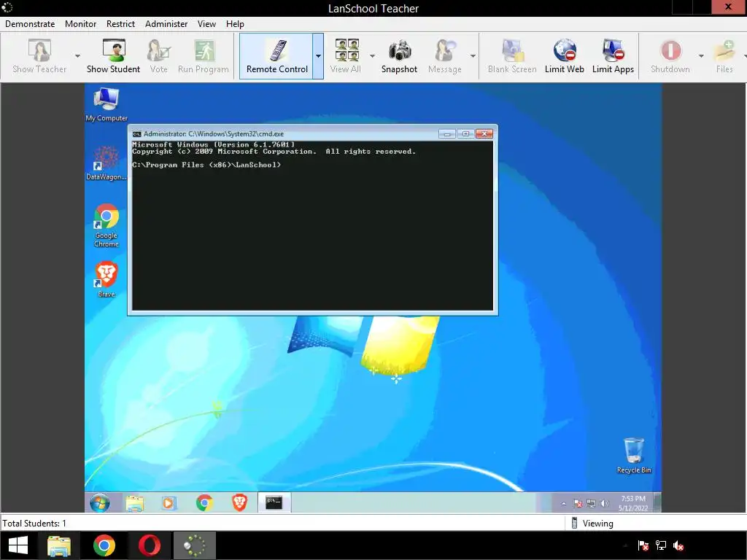
Task: Close the cmd.exe window
Action: [x=484, y=134]
